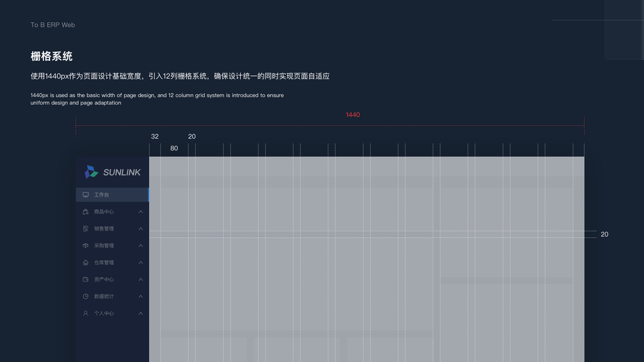Open the 工作台 menu label

point(101,195)
